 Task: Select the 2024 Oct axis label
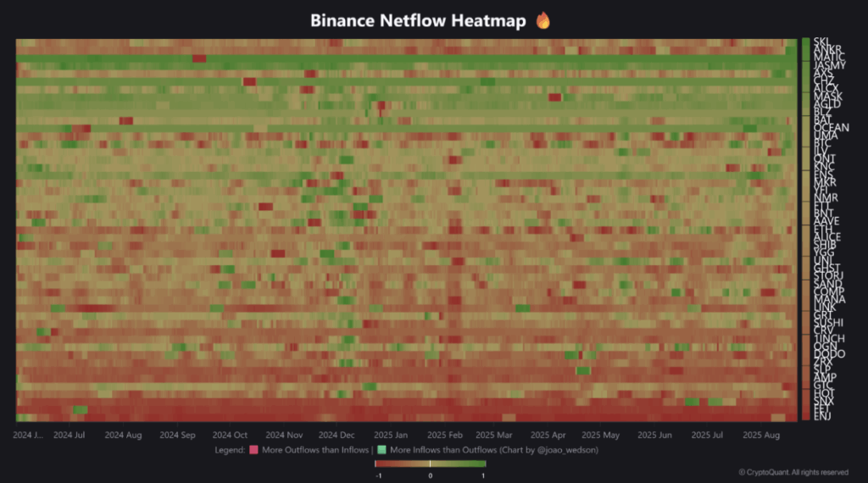click(229, 435)
